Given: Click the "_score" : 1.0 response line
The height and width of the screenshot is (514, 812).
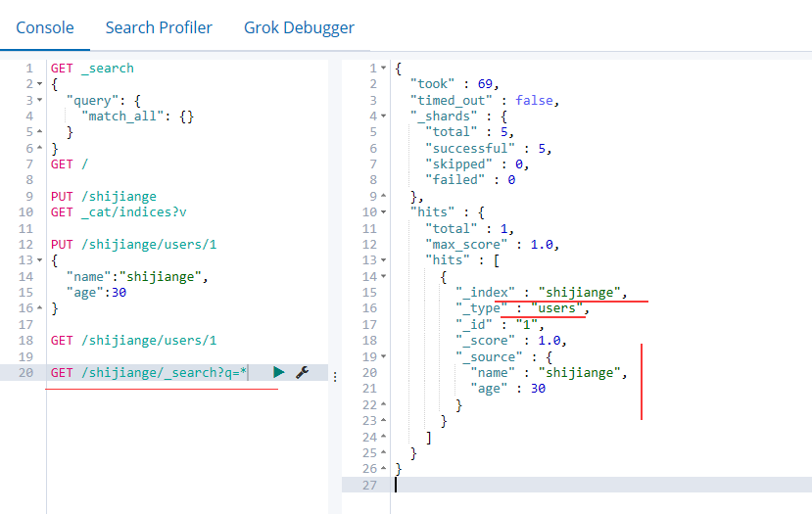Looking at the screenshot, I should (511, 341).
